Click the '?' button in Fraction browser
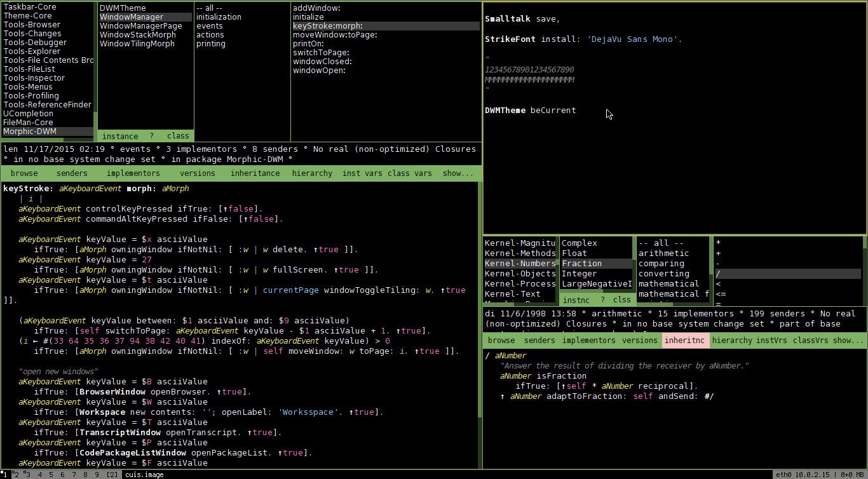The width and height of the screenshot is (868, 479). click(602, 300)
